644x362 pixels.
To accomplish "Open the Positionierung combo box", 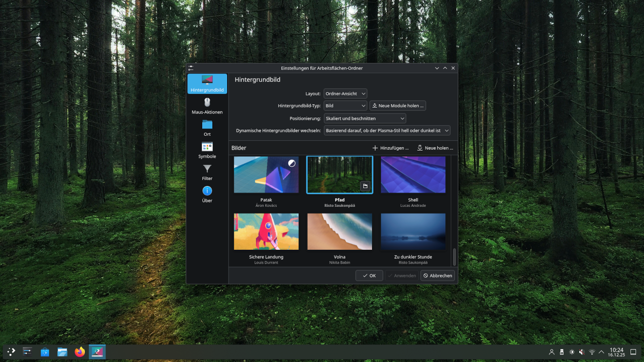I will 364,118.
